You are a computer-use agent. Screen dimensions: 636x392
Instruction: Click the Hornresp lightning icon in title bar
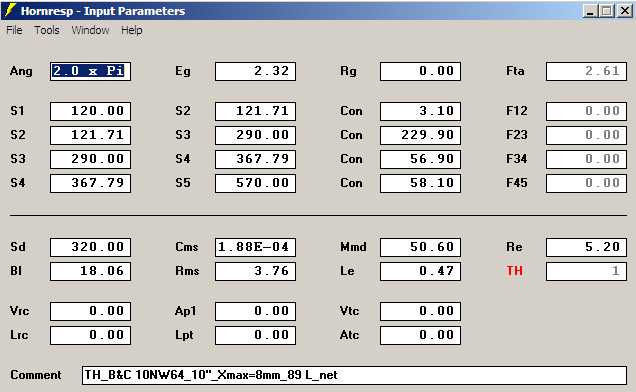[x=10, y=10]
